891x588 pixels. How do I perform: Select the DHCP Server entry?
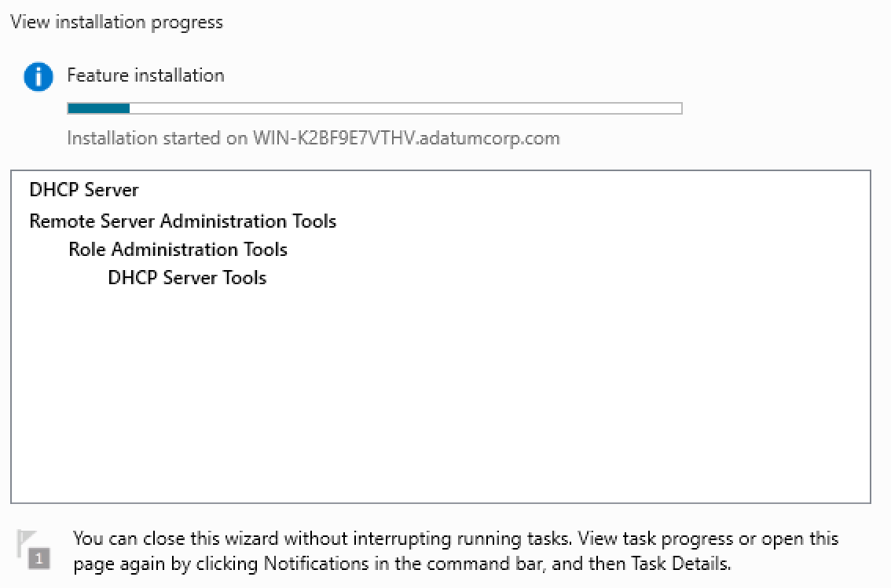point(84,190)
